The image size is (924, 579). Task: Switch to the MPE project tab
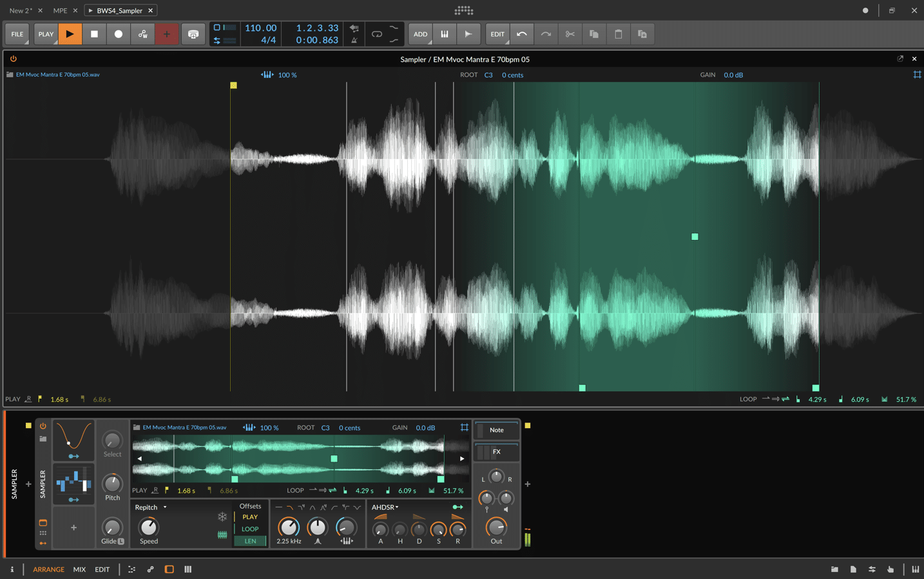pyautogui.click(x=60, y=10)
